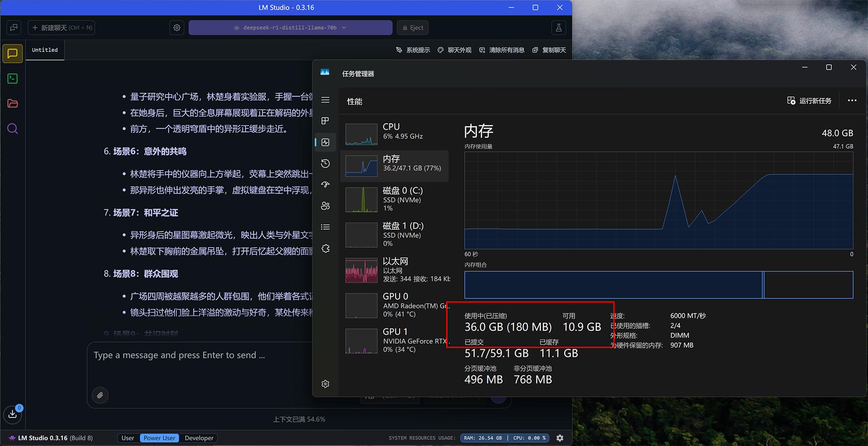Click the attachment paperclip icon in chat input
This screenshot has width=868, height=446.
(x=100, y=395)
